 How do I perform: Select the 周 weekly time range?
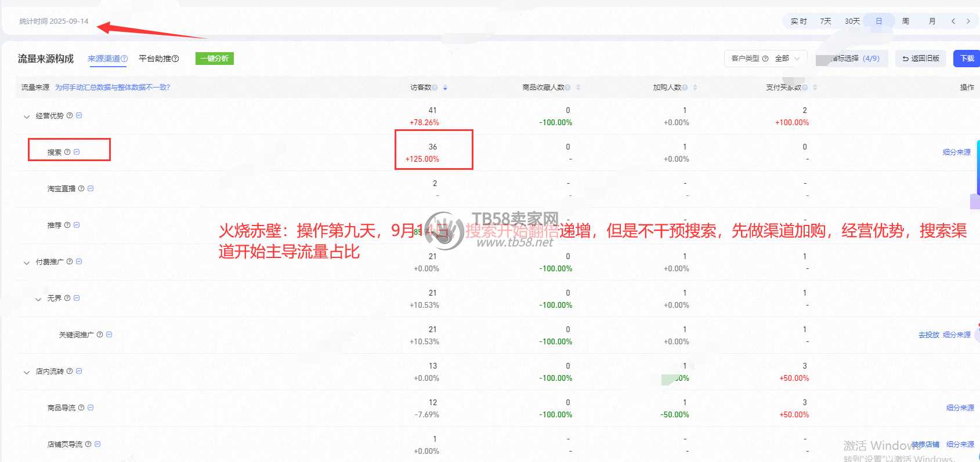click(905, 21)
